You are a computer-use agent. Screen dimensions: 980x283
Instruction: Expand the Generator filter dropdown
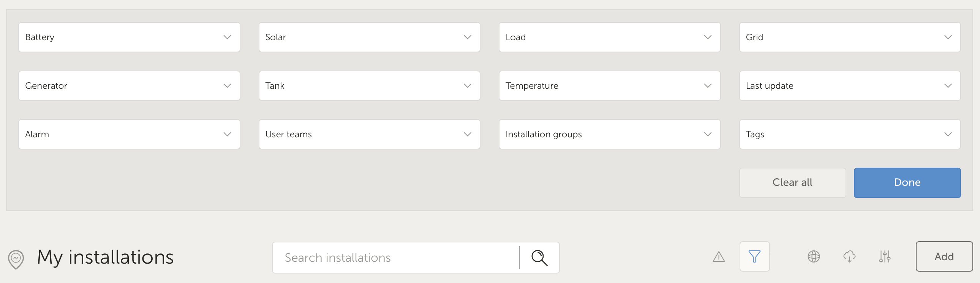129,86
